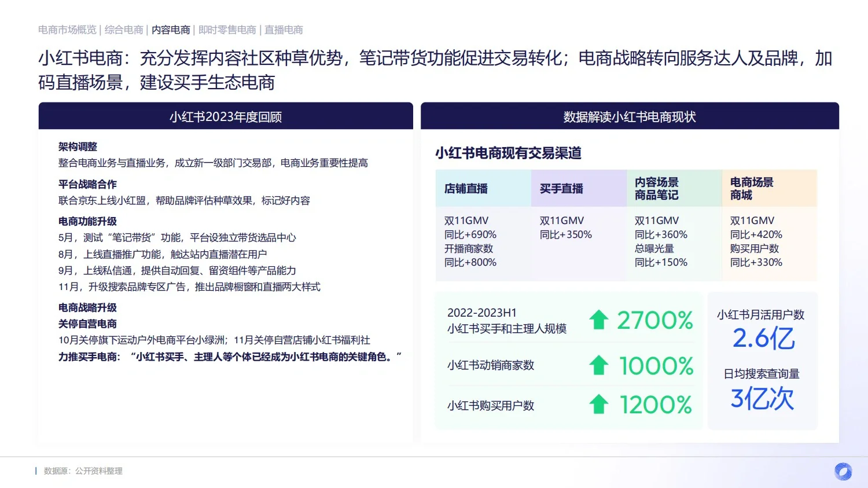Click the blue circular logo in footer

pyautogui.click(x=843, y=471)
